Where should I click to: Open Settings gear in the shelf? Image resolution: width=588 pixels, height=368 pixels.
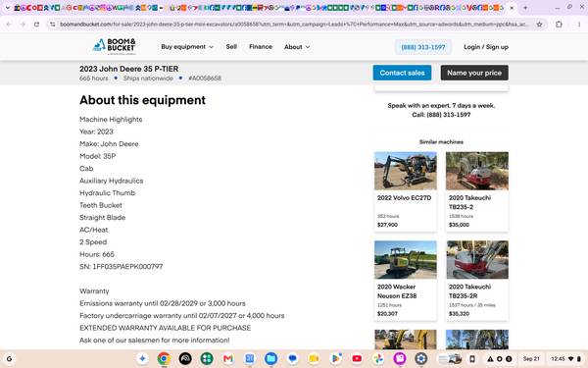click(x=421, y=358)
